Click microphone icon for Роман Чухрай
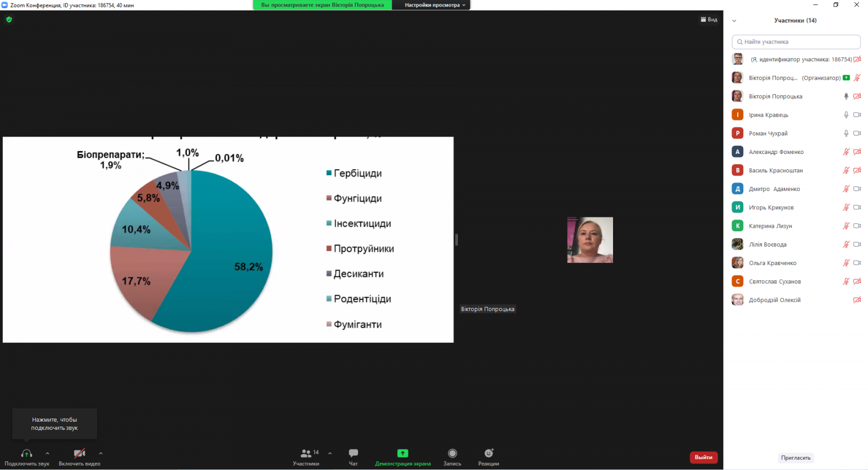 846,133
